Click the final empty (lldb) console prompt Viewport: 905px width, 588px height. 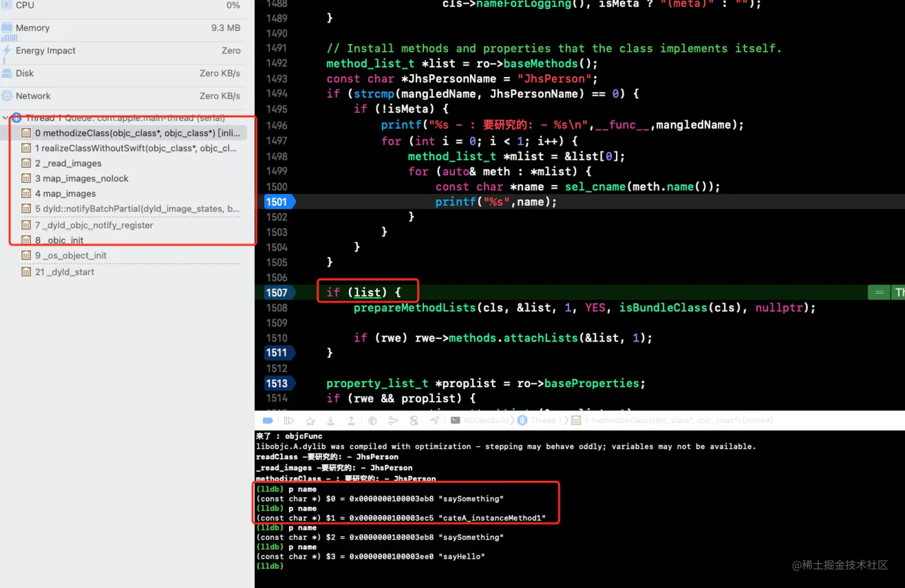pyautogui.click(x=270, y=566)
